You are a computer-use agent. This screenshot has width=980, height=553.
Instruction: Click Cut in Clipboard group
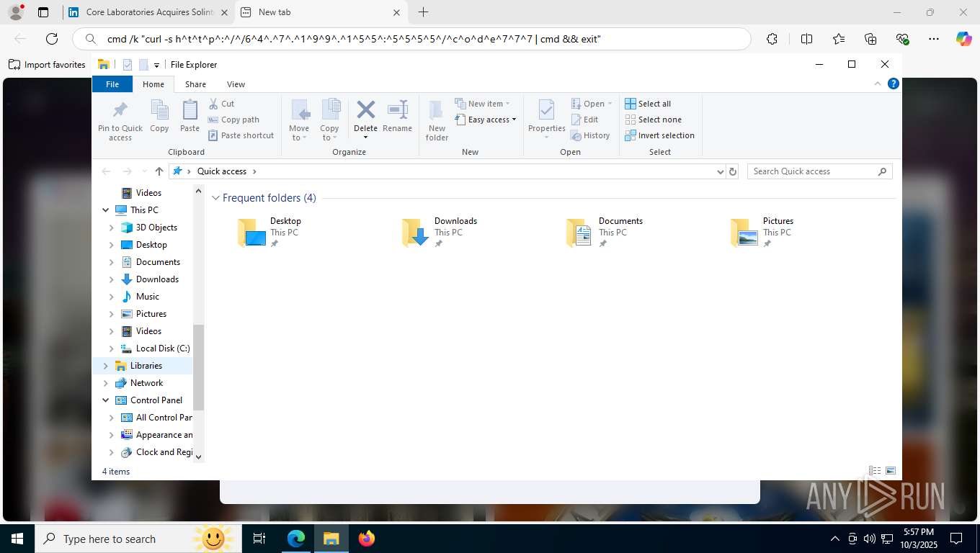(221, 104)
